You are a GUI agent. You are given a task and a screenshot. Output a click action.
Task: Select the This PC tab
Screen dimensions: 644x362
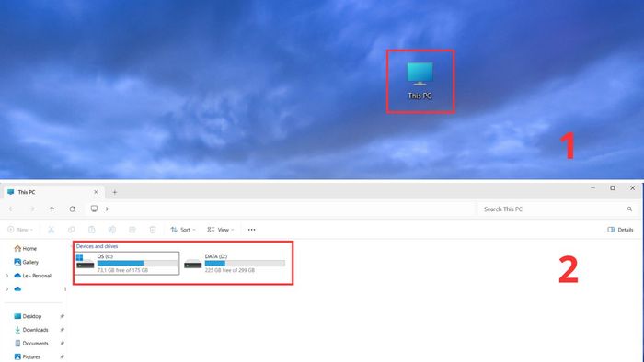click(x=52, y=192)
